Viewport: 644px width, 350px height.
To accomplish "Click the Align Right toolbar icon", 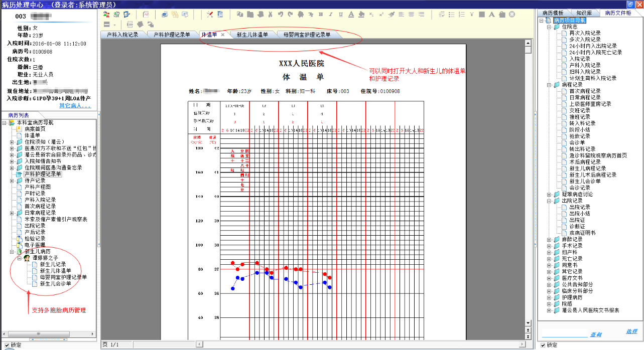I will point(421,14).
